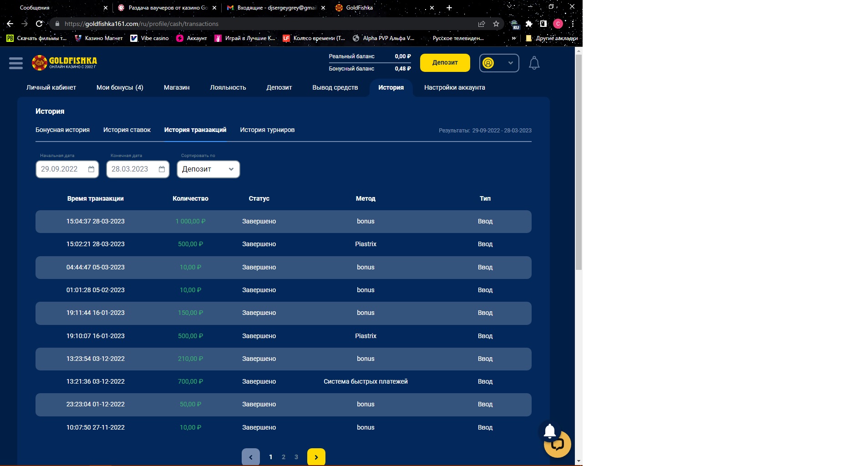The image size is (868, 466).
Task: Show hidden bookmarks overflow chevron
Action: coord(514,38)
